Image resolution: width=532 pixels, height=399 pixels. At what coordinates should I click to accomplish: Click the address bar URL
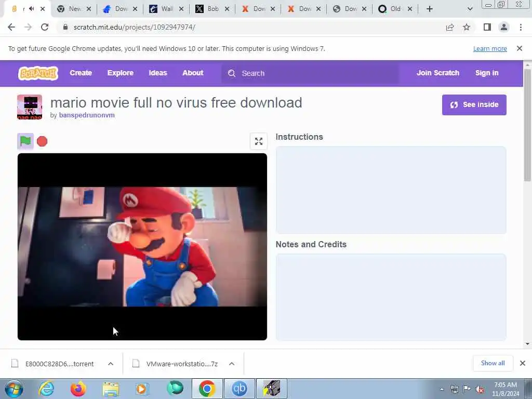[135, 27]
